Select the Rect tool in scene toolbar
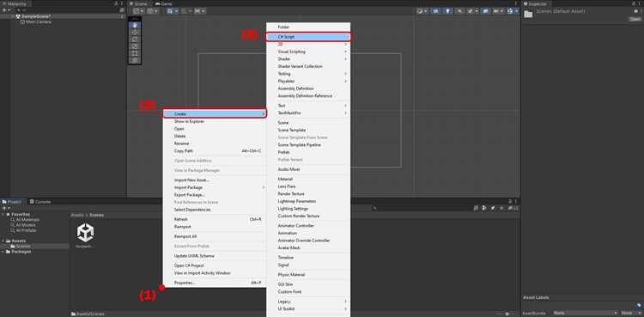This screenshot has height=317, width=644. coord(135,53)
